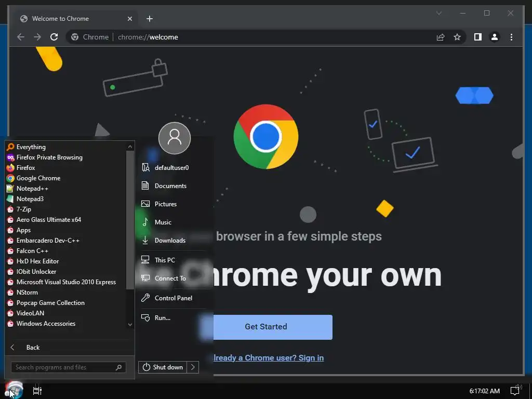This screenshot has height=399, width=532.
Task: Expand Windows Accessories folder
Action: pos(66,324)
